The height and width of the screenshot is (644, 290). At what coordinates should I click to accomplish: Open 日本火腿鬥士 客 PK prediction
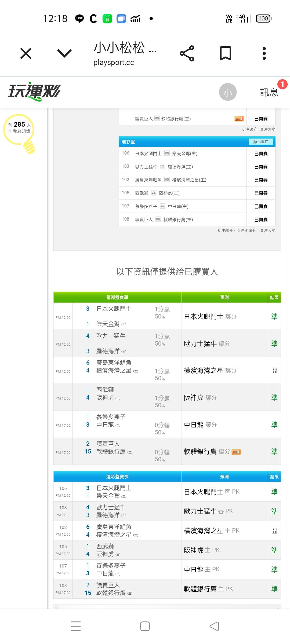(212, 492)
